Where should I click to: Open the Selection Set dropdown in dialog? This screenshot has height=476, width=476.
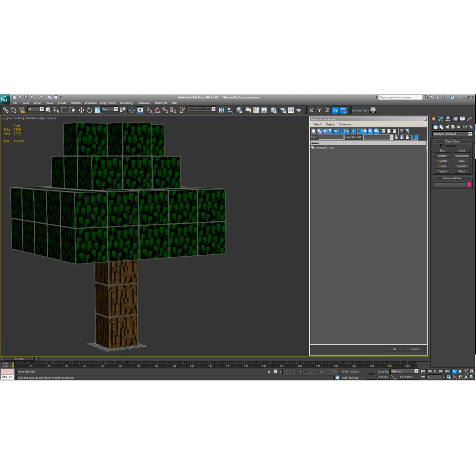[x=378, y=137]
